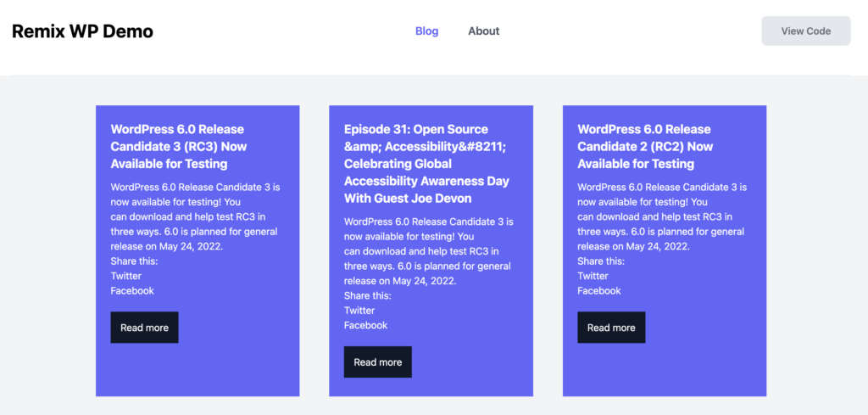Click Twitter in the RC2 card
868x415 pixels.
click(x=593, y=276)
